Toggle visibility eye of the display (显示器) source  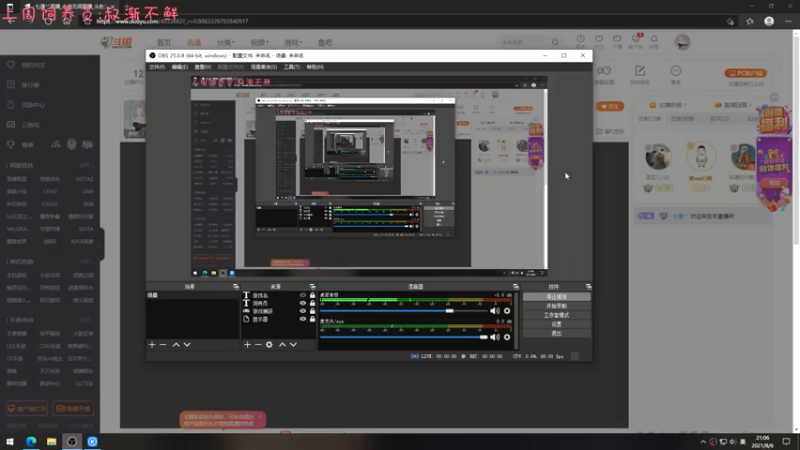pos(303,319)
